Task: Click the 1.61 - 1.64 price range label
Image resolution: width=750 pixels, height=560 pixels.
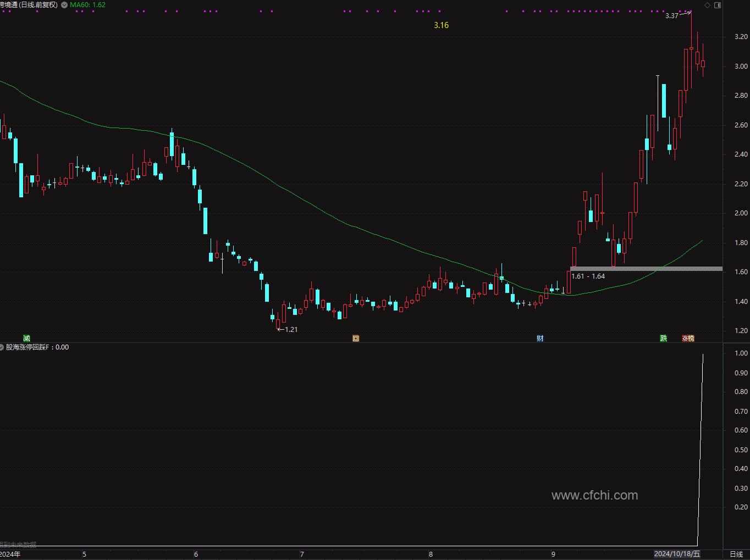Action: [x=588, y=276]
